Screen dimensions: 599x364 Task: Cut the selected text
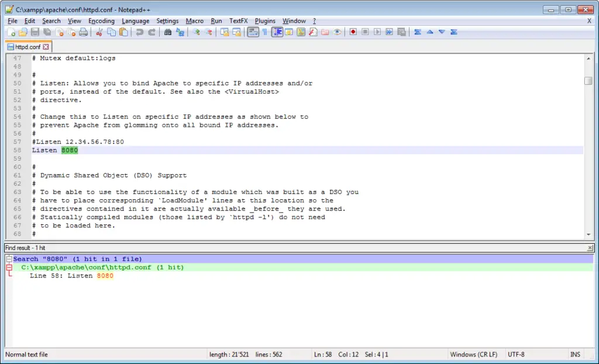(x=99, y=32)
